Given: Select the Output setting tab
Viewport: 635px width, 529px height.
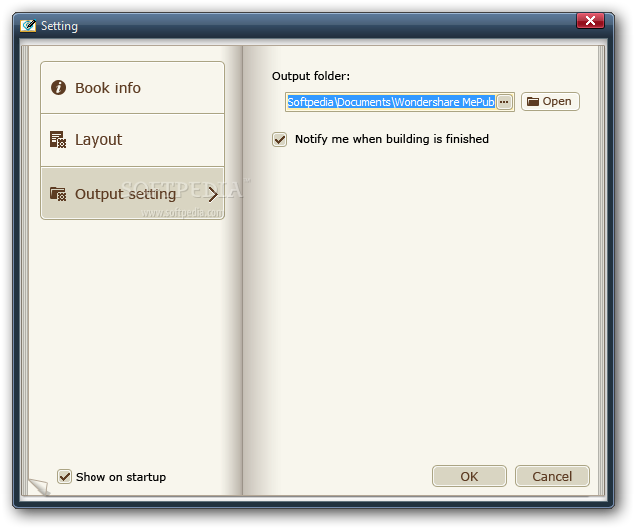Looking at the screenshot, I should [132, 193].
